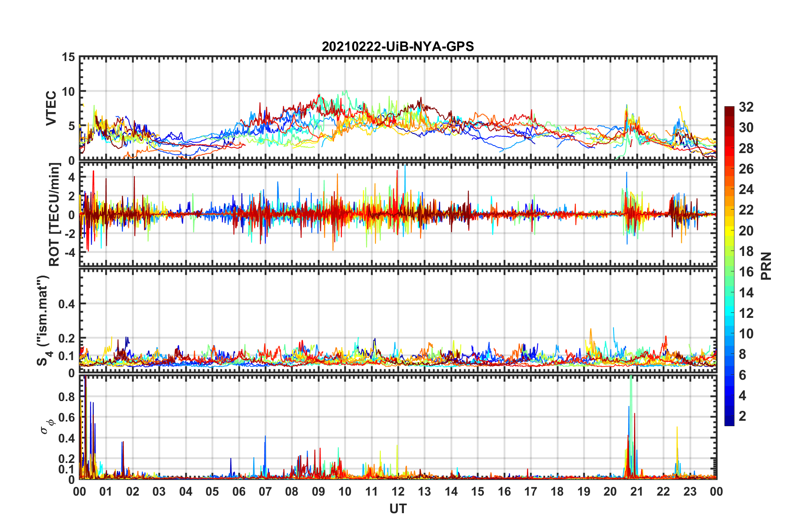Click the 18 hour tick on UT axis
This screenshot has width=796, height=532.
click(x=557, y=491)
